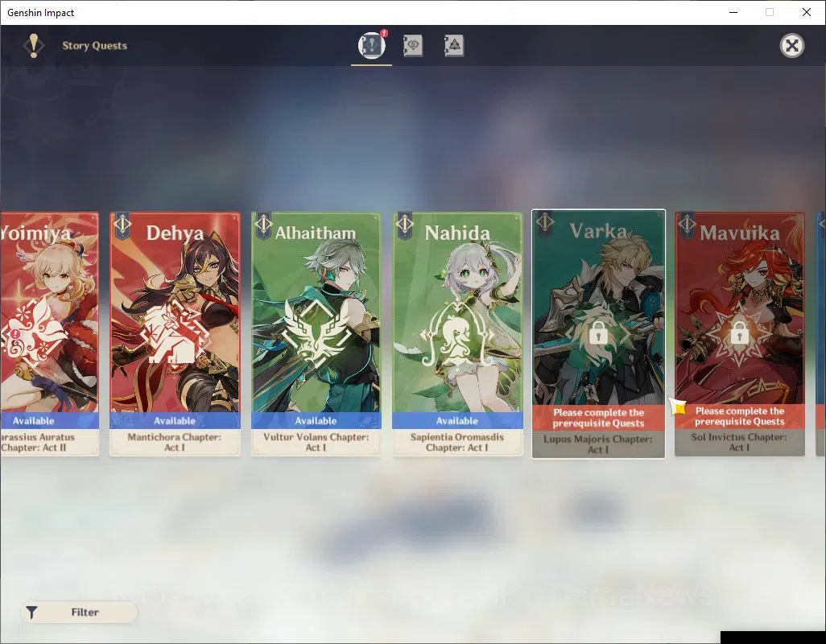Close the Genshin Impact window
The width and height of the screenshot is (826, 644).
coord(807,12)
